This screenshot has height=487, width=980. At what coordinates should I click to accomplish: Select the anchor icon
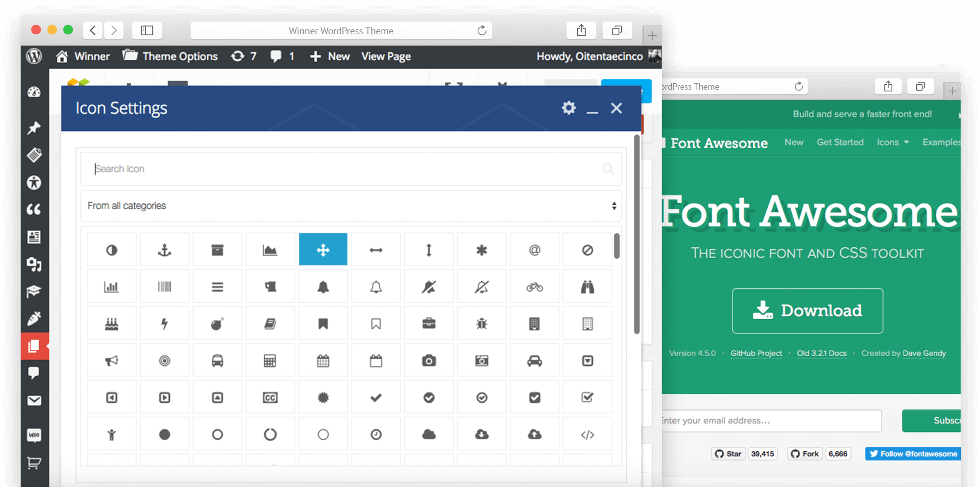[164, 249]
